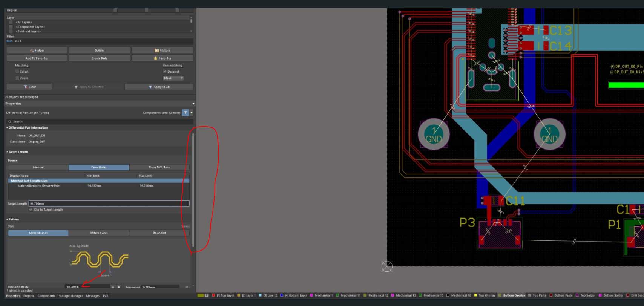Click the Create Rule button

(99, 58)
